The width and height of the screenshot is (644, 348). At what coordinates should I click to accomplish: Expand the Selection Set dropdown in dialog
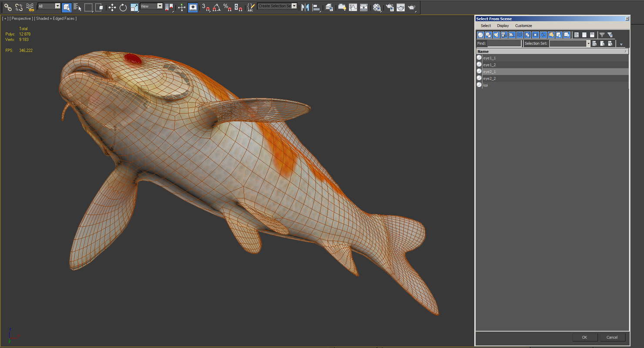pos(588,43)
